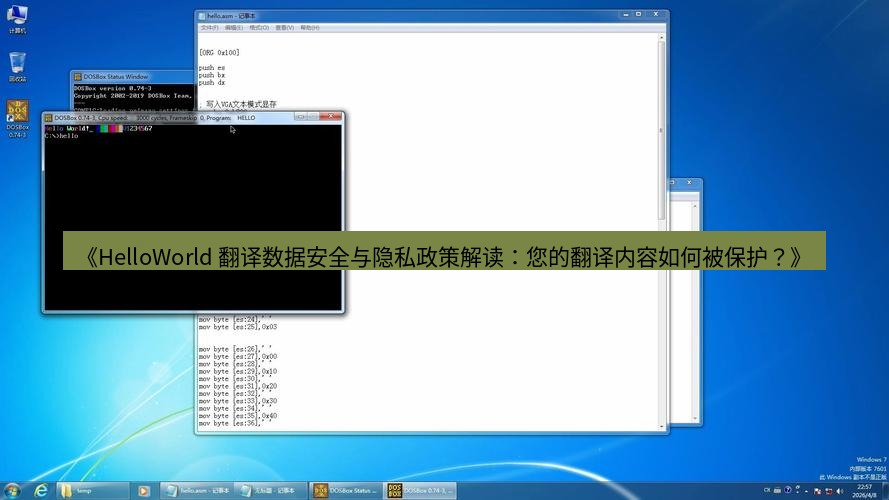Click the 'push bx' line in Notepad
The image size is (889, 500).
[x=211, y=75]
